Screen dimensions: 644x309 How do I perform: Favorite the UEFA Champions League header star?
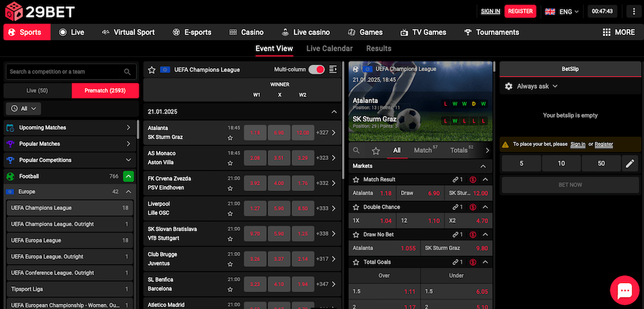(152, 70)
